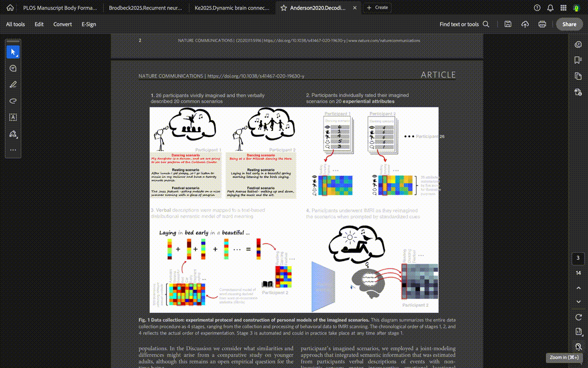The image size is (588, 368).
Task: Open the Convert menu
Action: coord(62,24)
